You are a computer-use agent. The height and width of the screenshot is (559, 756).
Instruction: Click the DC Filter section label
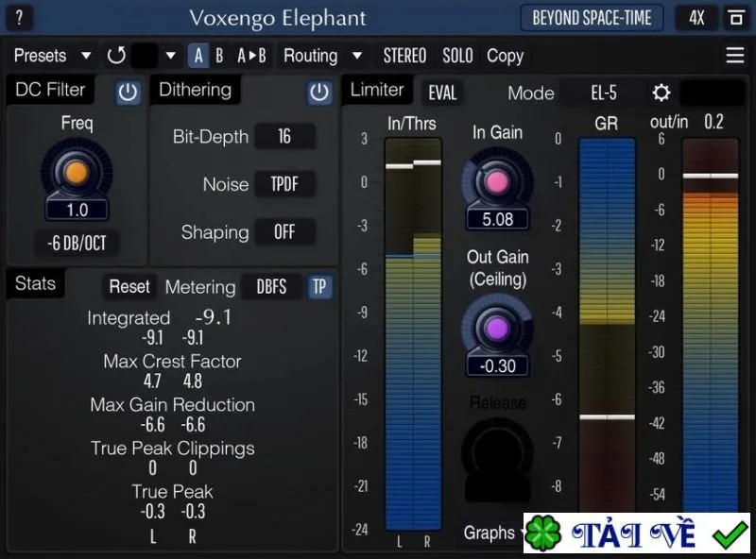[50, 90]
